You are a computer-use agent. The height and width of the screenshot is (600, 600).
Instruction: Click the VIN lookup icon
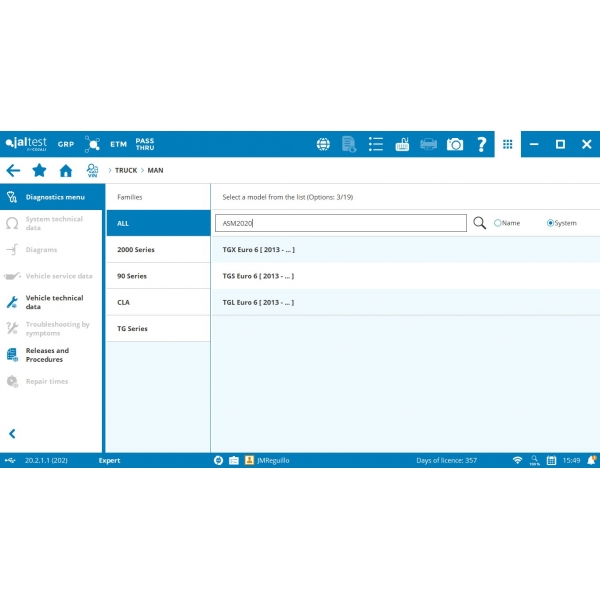coord(92,171)
